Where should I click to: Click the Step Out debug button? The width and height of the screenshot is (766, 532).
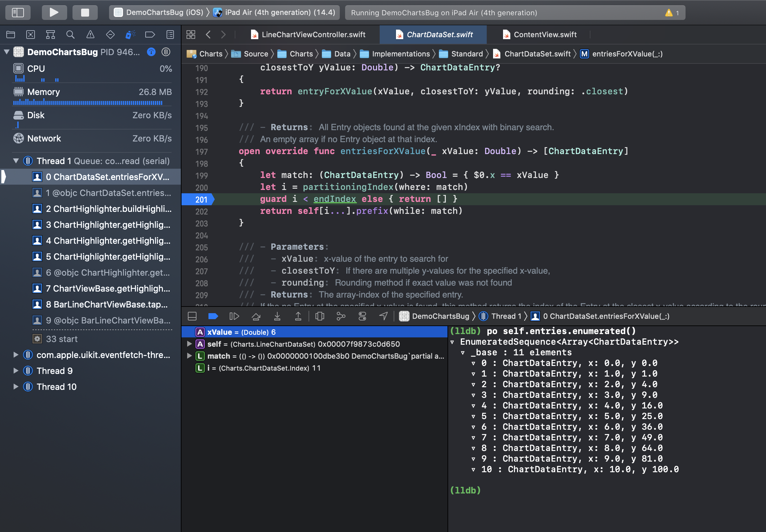pyautogui.click(x=298, y=316)
